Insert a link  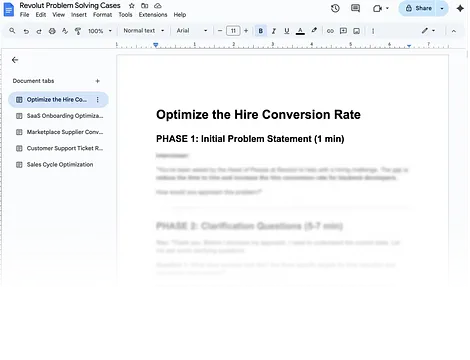[x=330, y=31]
